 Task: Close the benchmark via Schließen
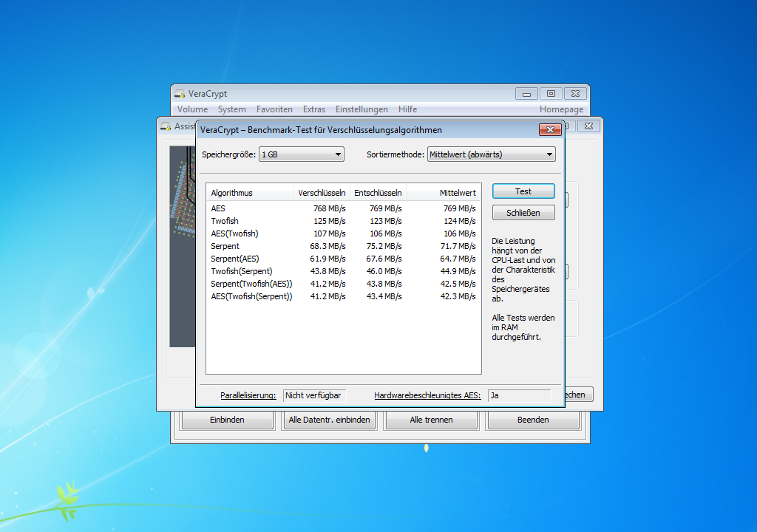(x=523, y=212)
